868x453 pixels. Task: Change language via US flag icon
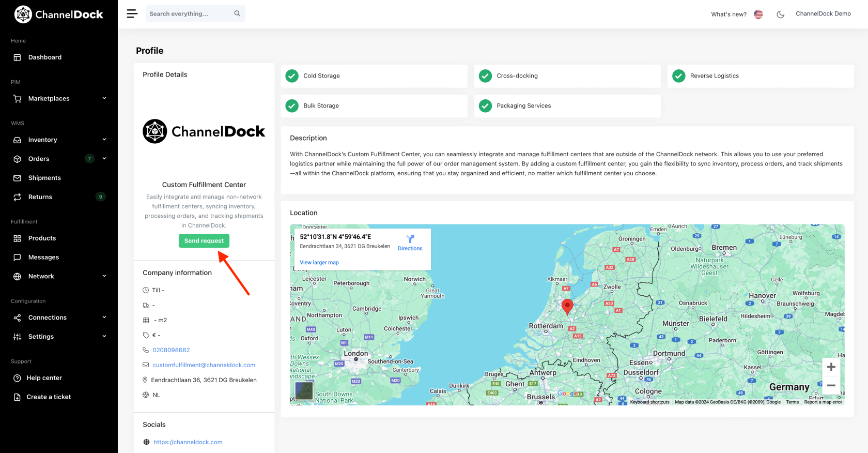[x=758, y=14]
